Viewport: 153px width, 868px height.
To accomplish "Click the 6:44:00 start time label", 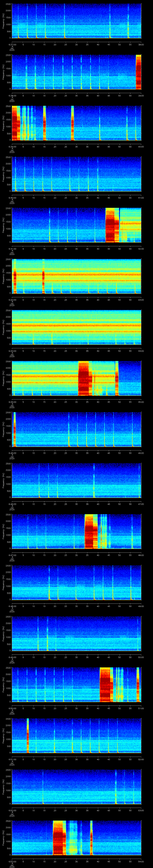I will pos(12,402).
